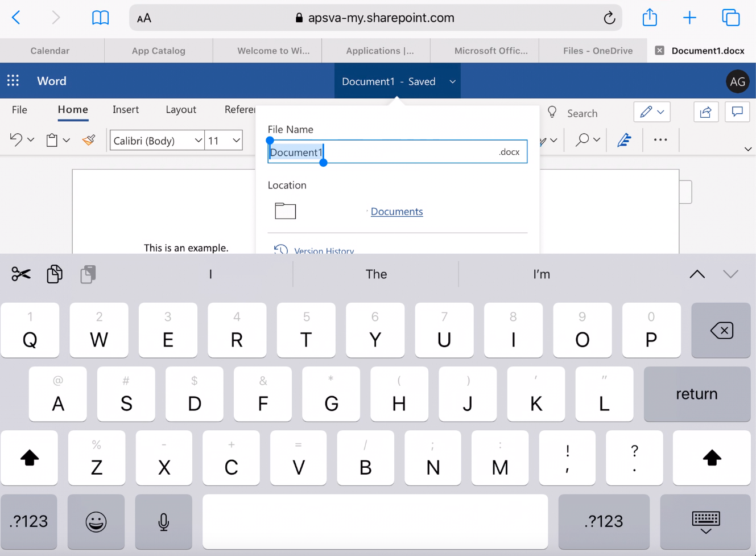Add a new Safari tab
This screenshot has width=756, height=556.
tap(689, 18)
